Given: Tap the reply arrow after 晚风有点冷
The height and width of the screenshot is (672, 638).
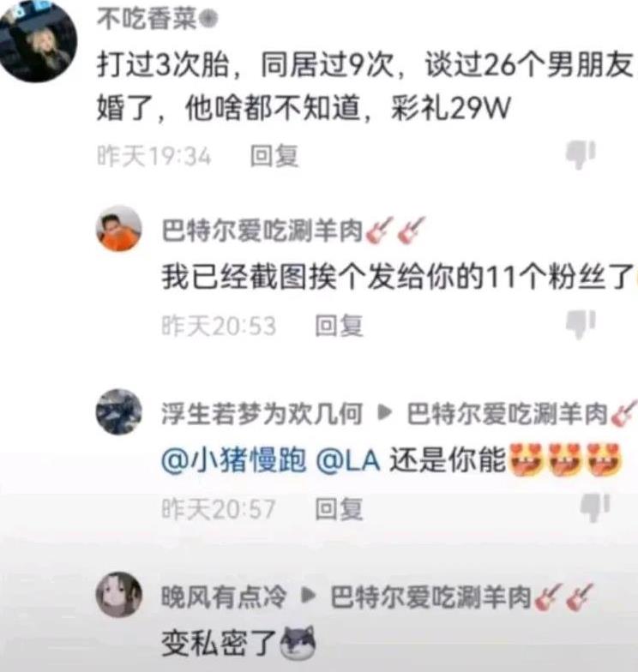Looking at the screenshot, I should pos(309,595).
